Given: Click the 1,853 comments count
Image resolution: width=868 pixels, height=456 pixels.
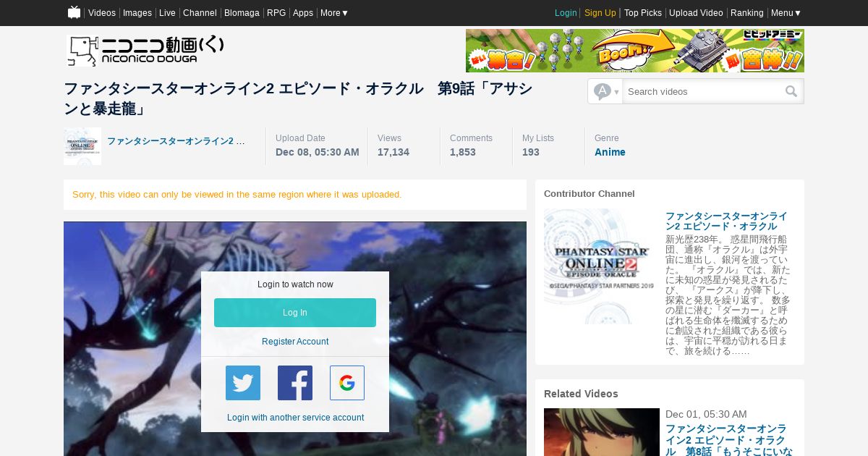Looking at the screenshot, I should coord(463,152).
